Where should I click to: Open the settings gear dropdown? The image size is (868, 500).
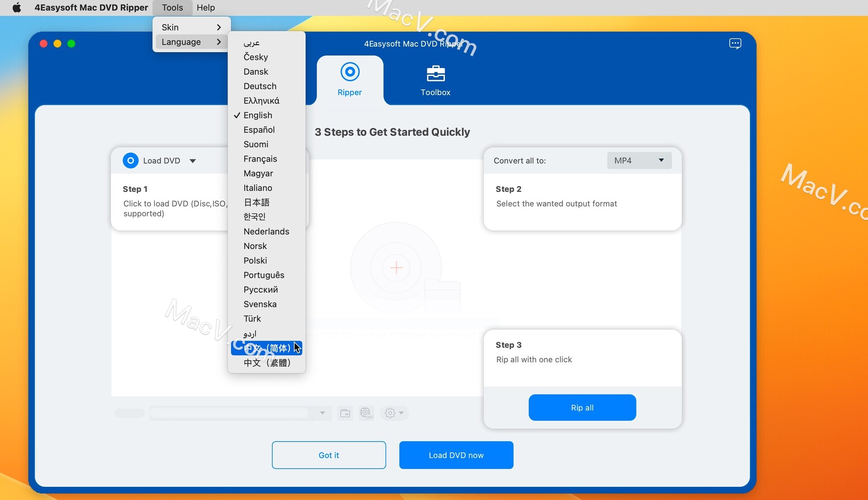click(394, 413)
